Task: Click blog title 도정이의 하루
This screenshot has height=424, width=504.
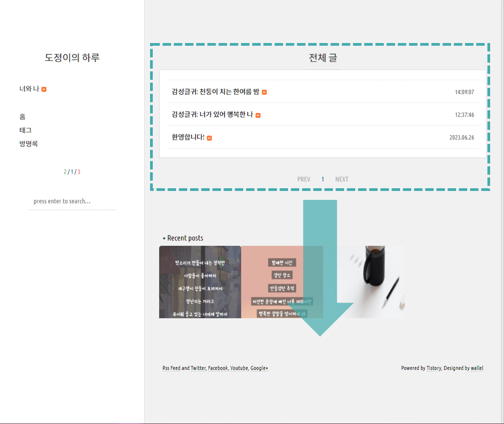Action: (72, 57)
